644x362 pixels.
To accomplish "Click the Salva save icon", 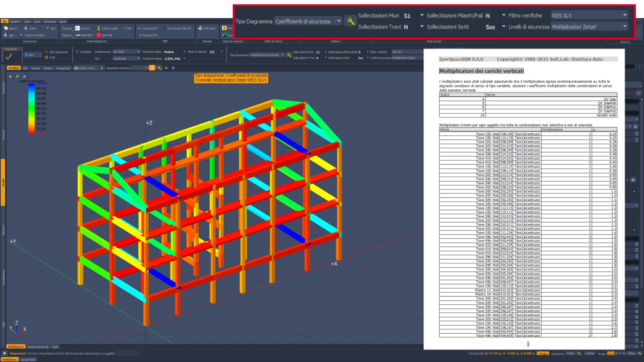I will pos(25,28).
